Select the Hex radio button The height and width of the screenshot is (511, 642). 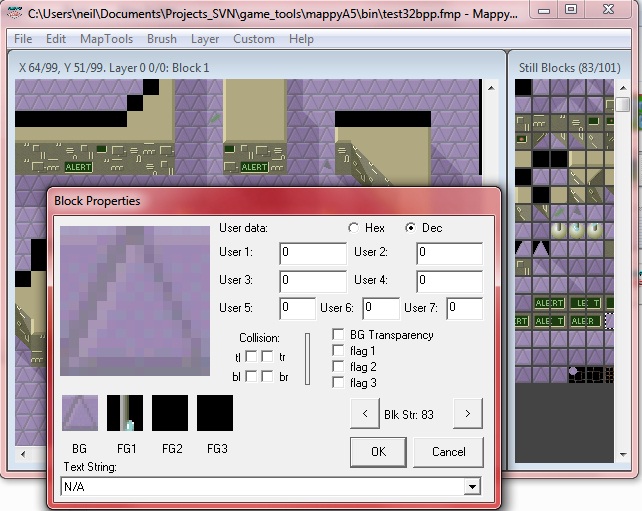353,228
